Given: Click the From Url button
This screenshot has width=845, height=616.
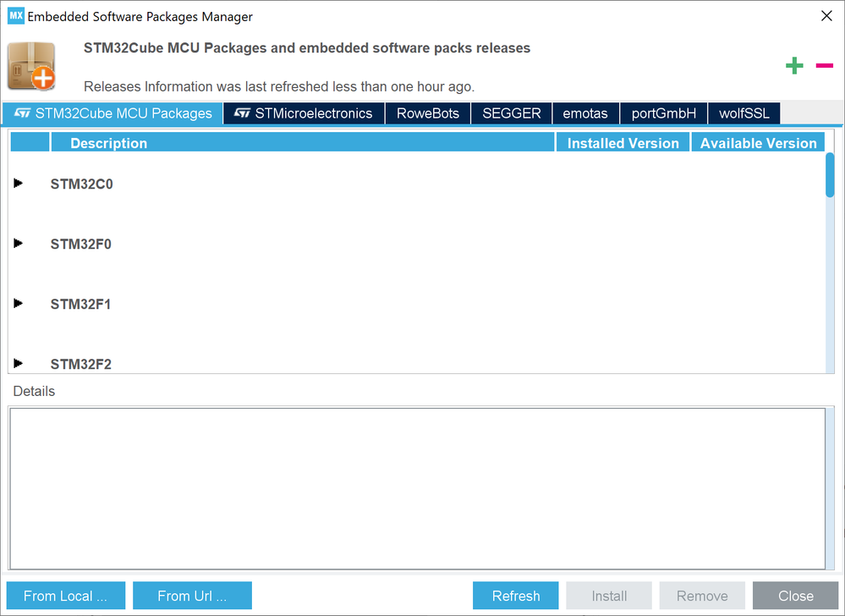Looking at the screenshot, I should tap(192, 596).
